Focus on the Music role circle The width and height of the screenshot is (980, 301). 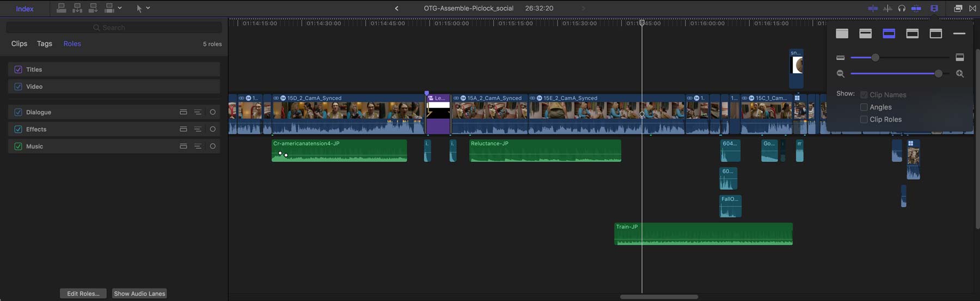(x=213, y=146)
